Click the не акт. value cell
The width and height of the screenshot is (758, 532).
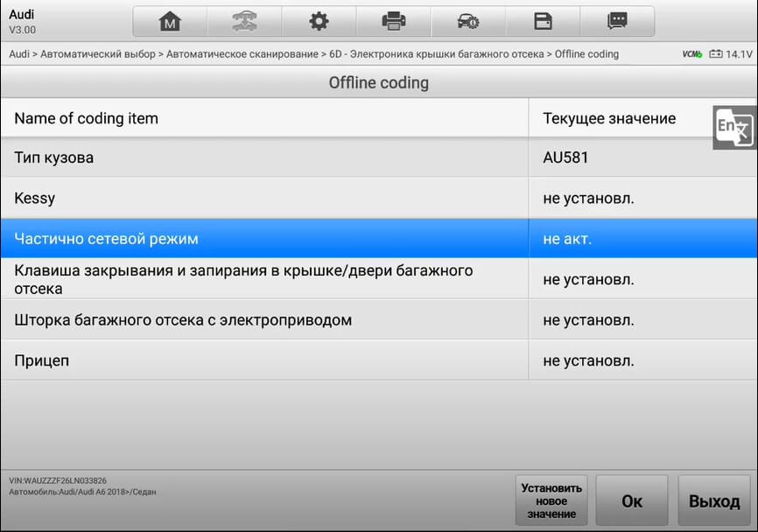pyautogui.click(x=643, y=238)
